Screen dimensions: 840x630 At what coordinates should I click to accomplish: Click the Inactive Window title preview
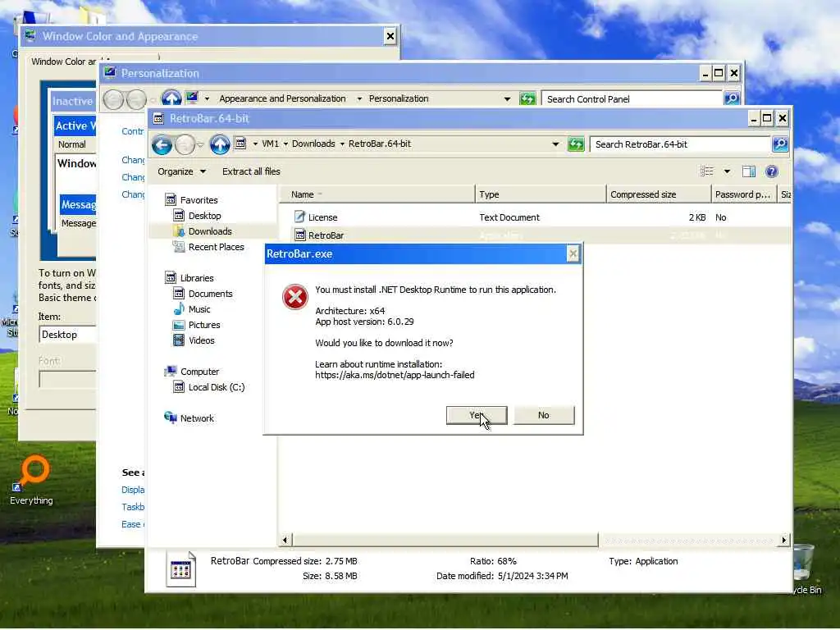pyautogui.click(x=73, y=101)
